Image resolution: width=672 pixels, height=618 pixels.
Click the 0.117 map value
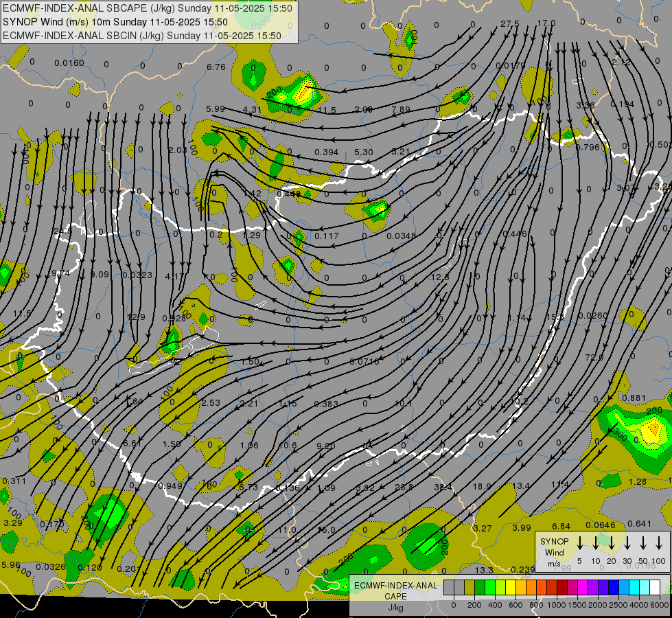(x=327, y=236)
